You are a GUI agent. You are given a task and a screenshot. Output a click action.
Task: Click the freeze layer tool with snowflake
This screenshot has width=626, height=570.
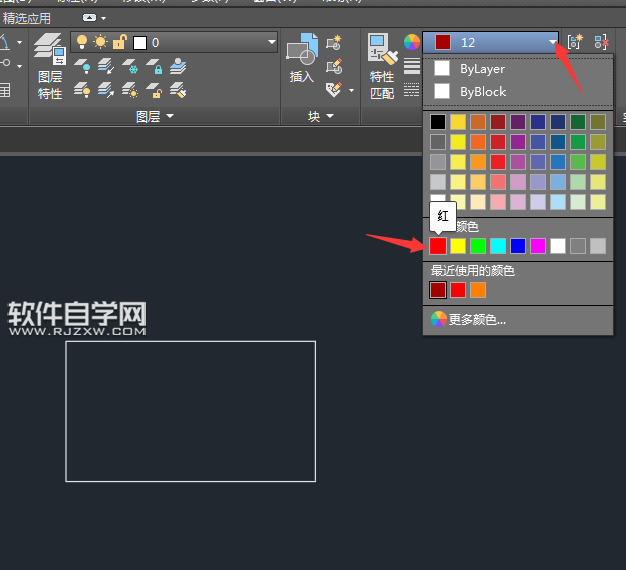click(130, 66)
